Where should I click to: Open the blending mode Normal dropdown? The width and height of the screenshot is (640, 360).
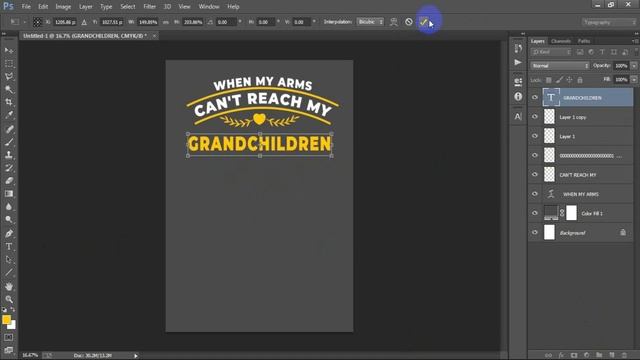point(560,66)
